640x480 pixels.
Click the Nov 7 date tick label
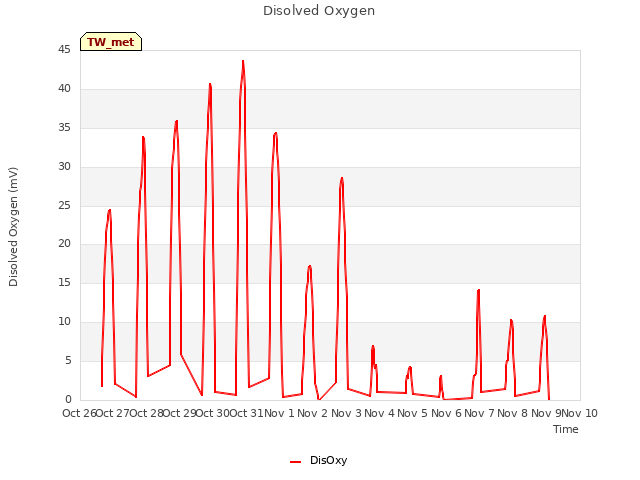(x=479, y=413)
